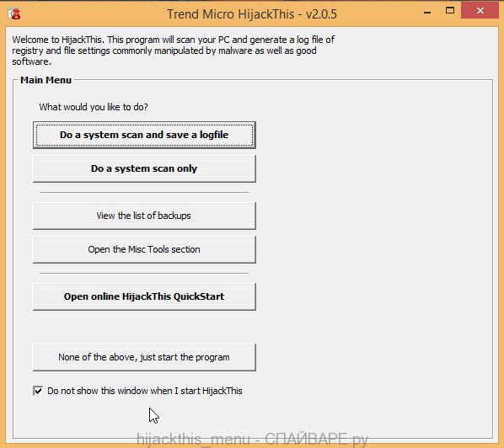
Task: Uncheck 'Do not show this window' checkbox
Action: [38, 391]
